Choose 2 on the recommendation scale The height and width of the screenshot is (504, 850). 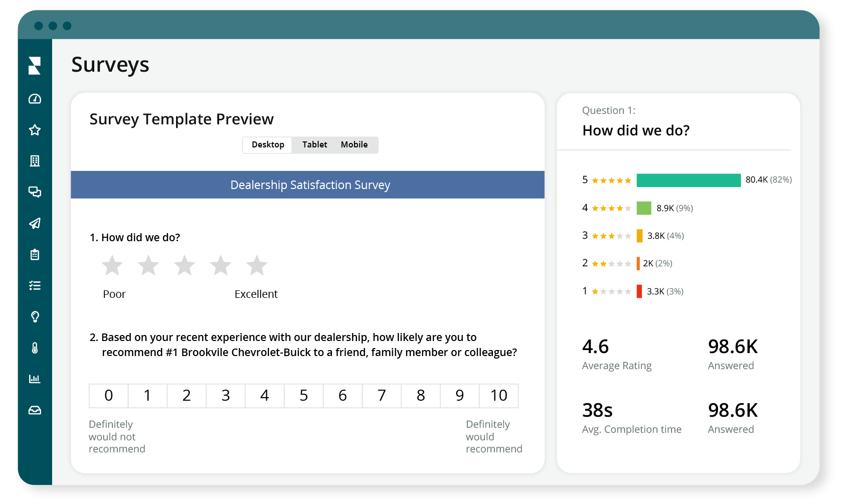pos(187,396)
